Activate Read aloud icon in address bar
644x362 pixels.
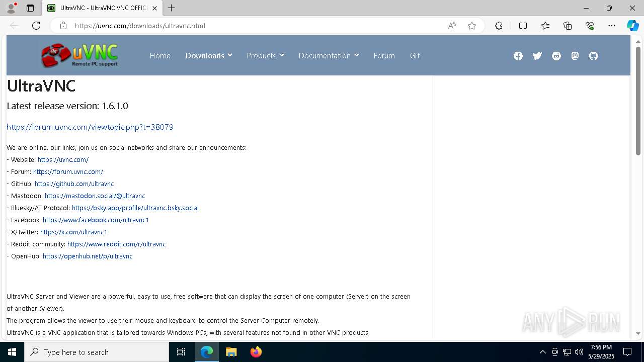(x=452, y=26)
